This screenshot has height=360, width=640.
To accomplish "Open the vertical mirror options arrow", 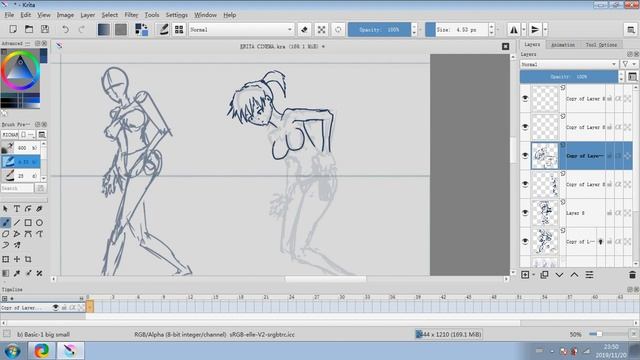I will (545, 29).
